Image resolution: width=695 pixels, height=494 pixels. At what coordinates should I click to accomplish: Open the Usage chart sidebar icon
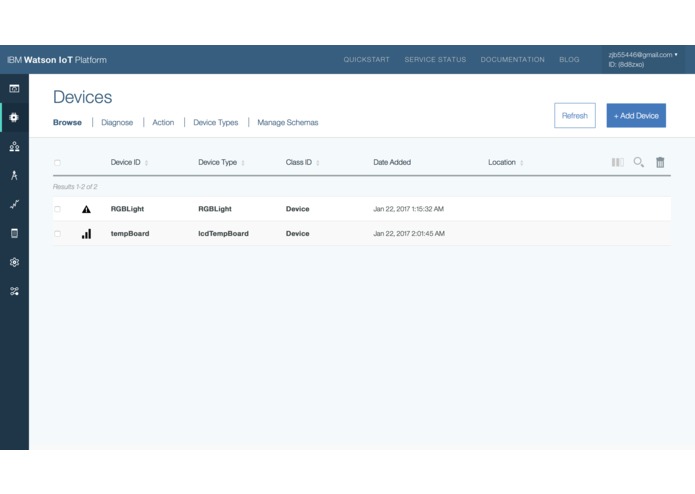click(14, 204)
